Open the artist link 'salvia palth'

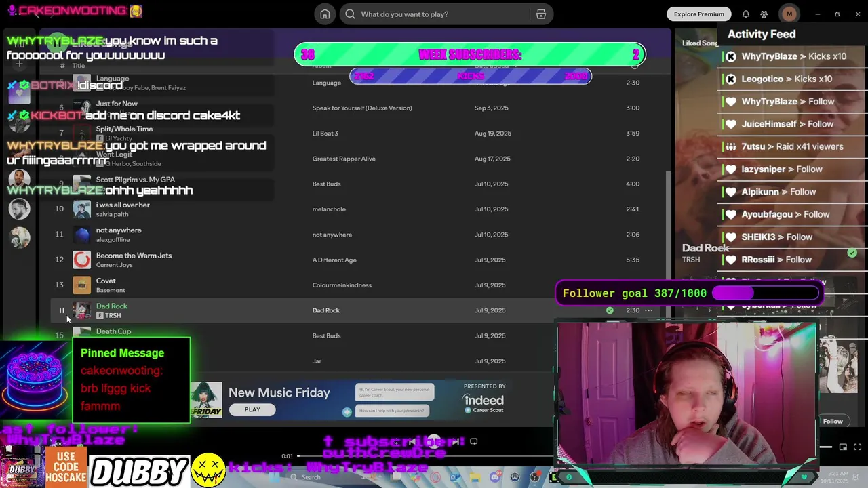(x=112, y=214)
